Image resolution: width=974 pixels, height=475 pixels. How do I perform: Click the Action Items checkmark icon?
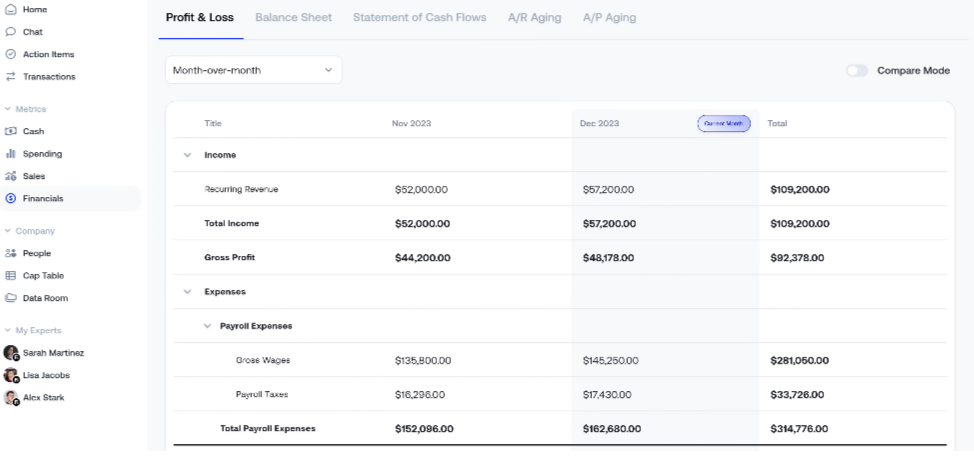[x=11, y=54]
